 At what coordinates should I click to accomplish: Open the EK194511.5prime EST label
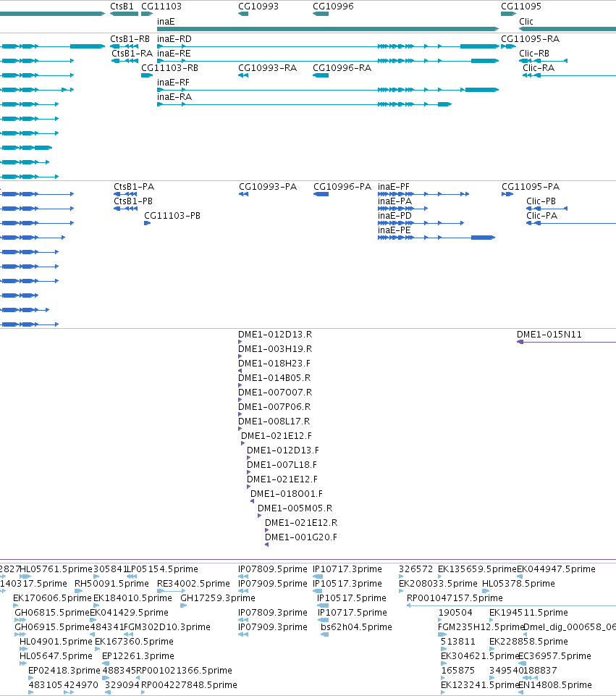tap(528, 613)
